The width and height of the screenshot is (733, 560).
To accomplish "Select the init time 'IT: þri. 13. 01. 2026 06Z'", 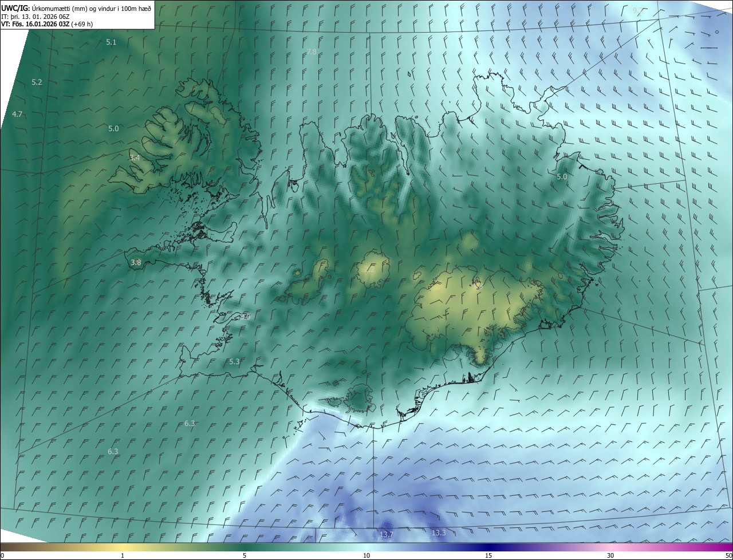I will tap(37, 17).
